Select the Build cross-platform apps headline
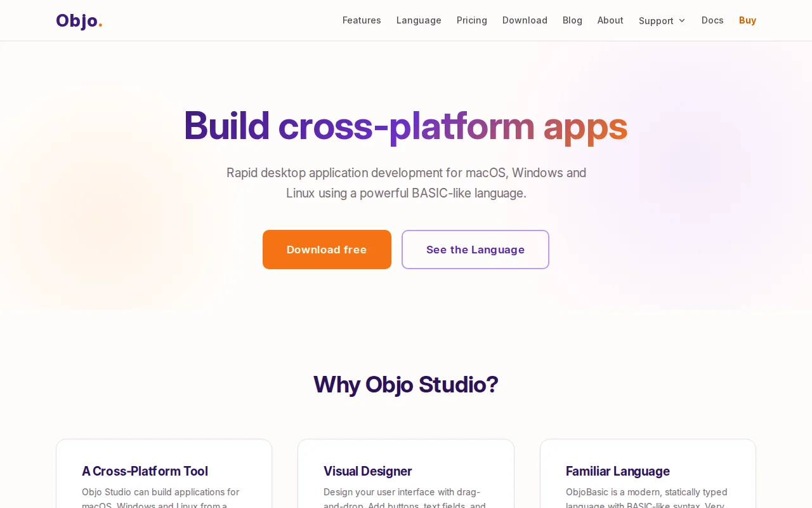Image resolution: width=812 pixels, height=508 pixels. tap(406, 126)
